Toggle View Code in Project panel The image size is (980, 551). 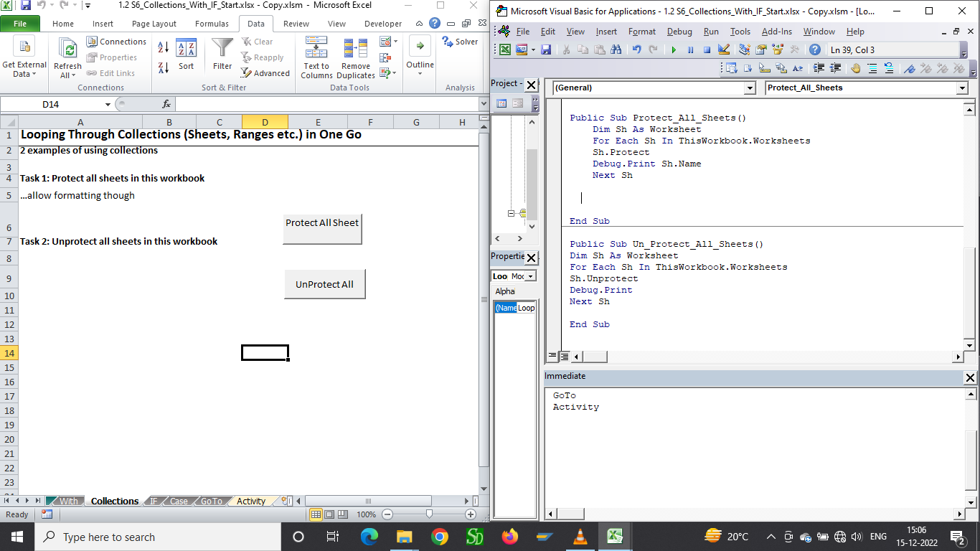tap(501, 103)
